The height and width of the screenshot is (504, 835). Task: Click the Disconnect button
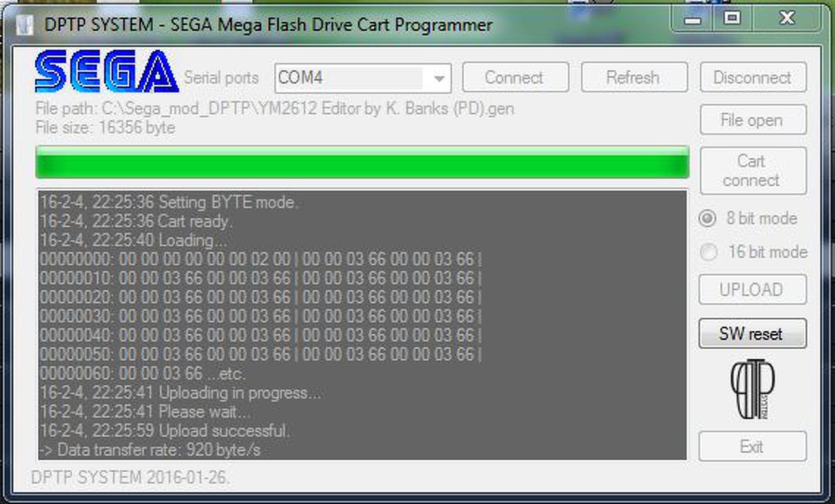[x=753, y=78]
